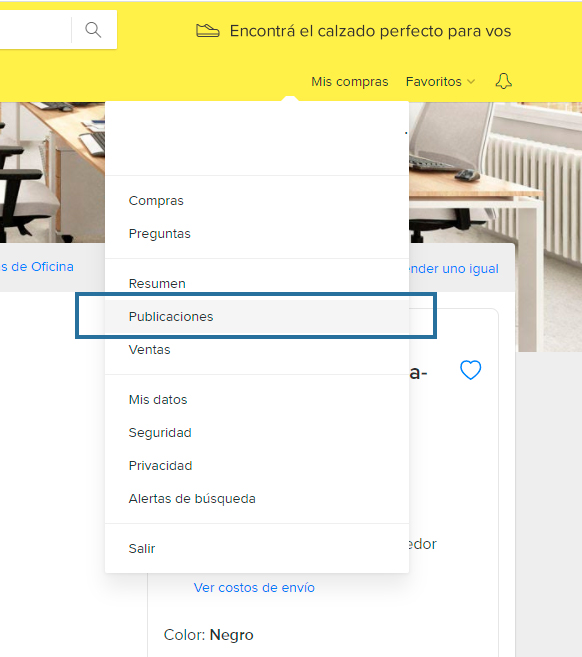582x657 pixels.
Task: Open the 'de Oficina' breadcrumb link
Action: tap(37, 266)
